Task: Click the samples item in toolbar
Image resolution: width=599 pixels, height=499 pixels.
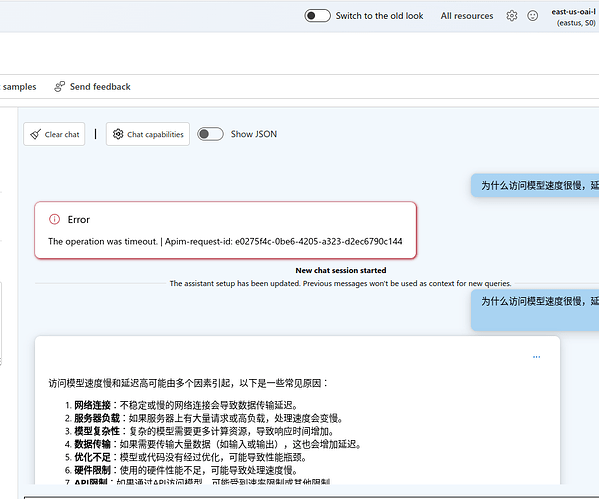Action: coord(18,87)
